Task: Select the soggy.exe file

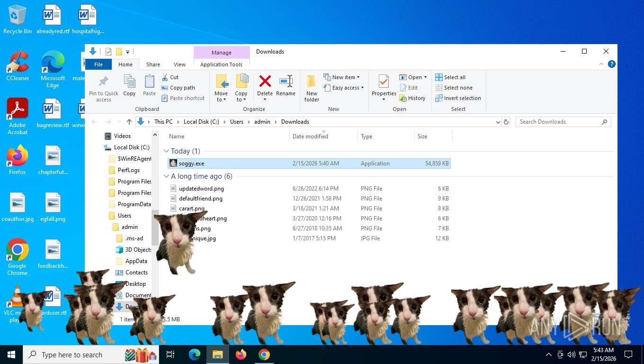Action: pyautogui.click(x=309, y=164)
